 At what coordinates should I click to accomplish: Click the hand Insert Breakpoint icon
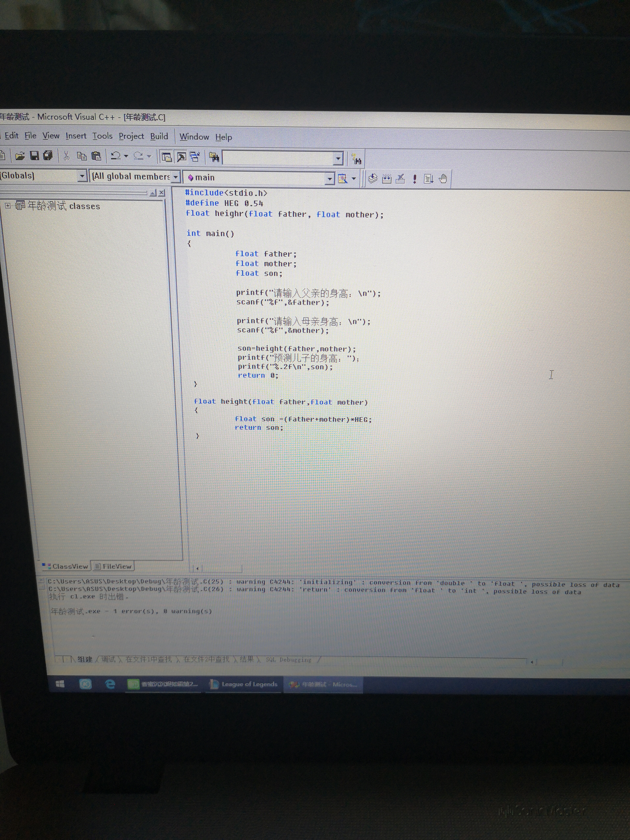point(443,178)
